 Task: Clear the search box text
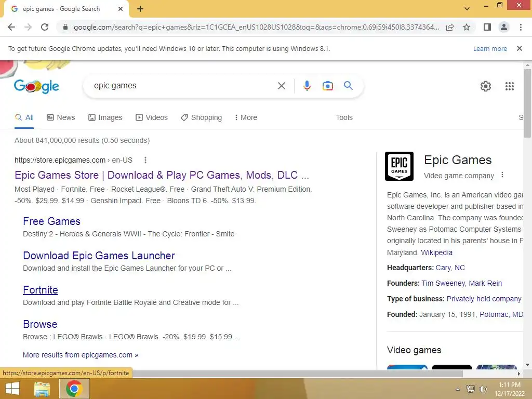[281, 86]
